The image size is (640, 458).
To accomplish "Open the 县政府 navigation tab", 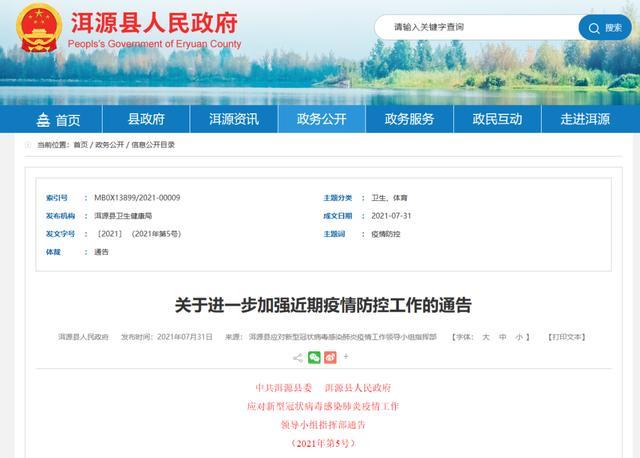I will pos(146,119).
